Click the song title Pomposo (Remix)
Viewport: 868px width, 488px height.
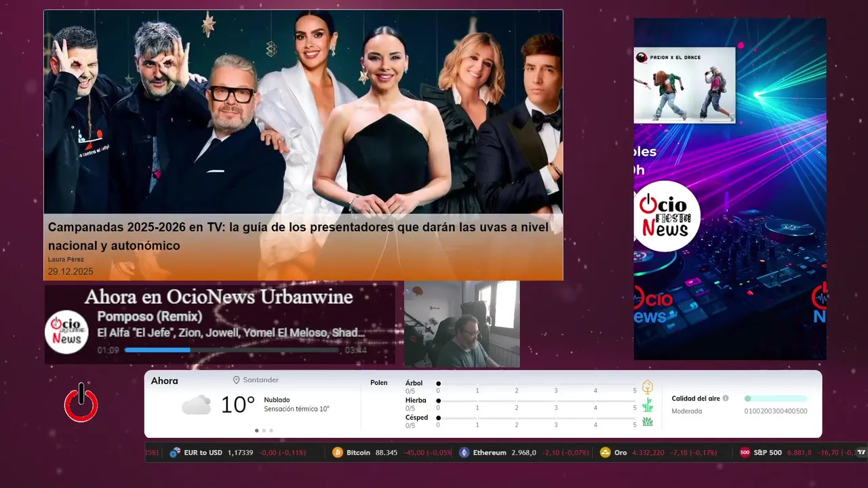point(150,317)
